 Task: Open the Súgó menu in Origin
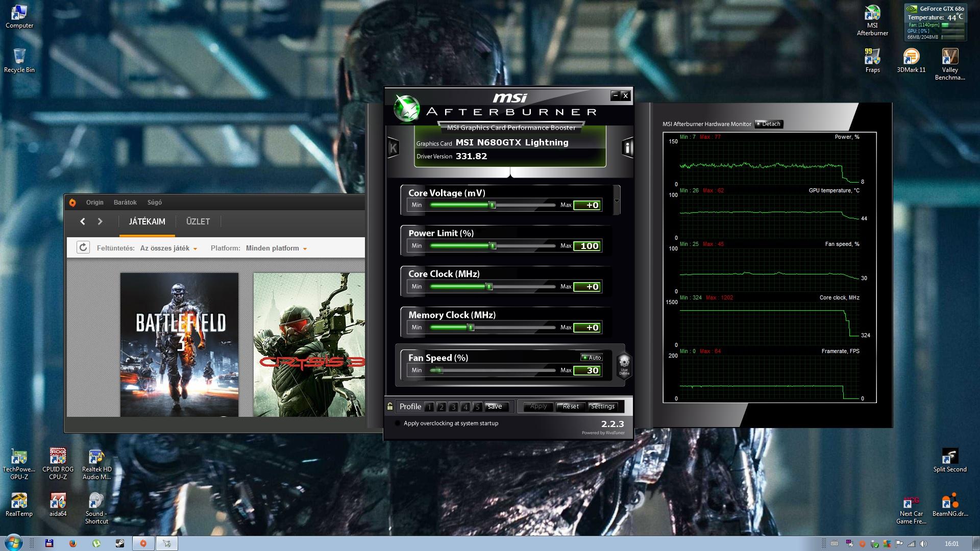(x=155, y=203)
